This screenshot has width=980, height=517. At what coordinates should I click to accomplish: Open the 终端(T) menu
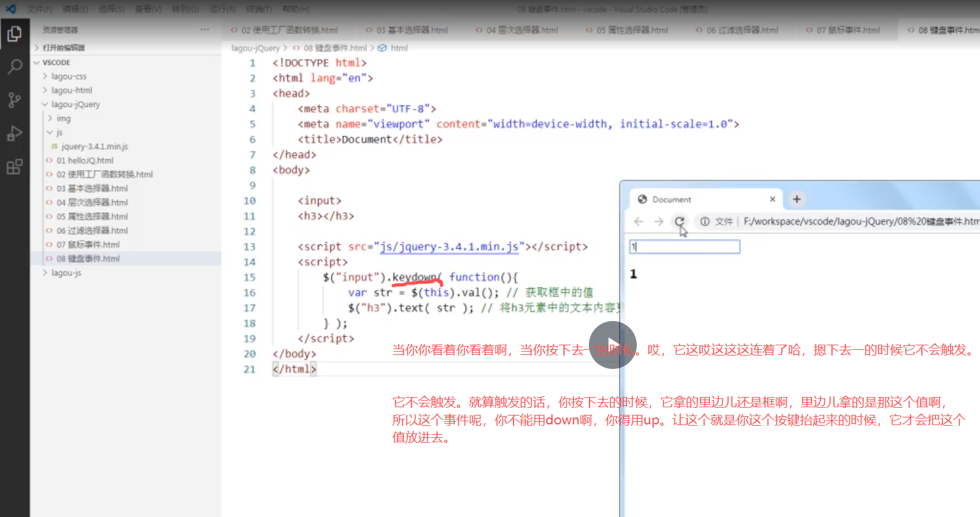click(258, 9)
